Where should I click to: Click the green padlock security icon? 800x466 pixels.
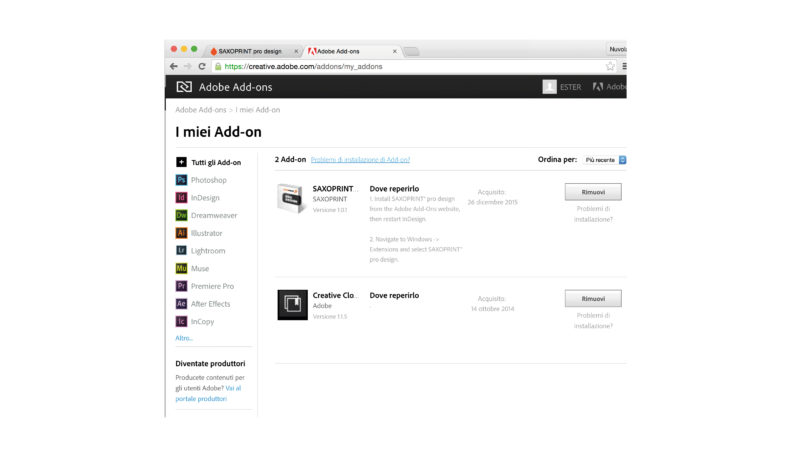[218, 66]
